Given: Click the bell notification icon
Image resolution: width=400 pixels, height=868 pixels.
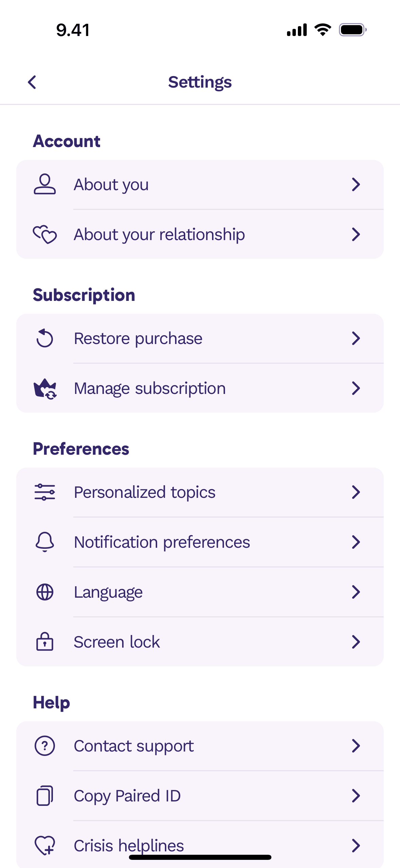Looking at the screenshot, I should (45, 542).
